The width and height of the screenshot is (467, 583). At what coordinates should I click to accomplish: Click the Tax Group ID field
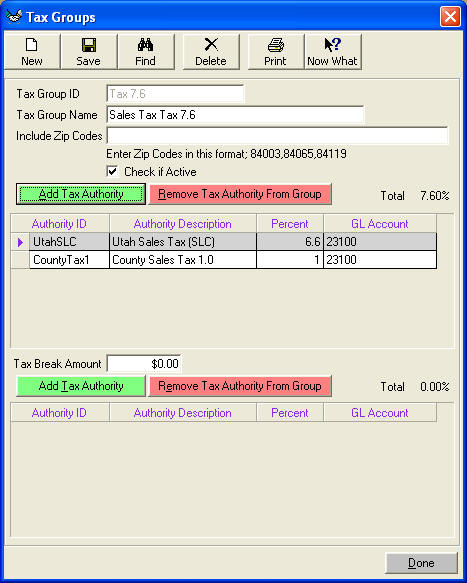(175, 94)
